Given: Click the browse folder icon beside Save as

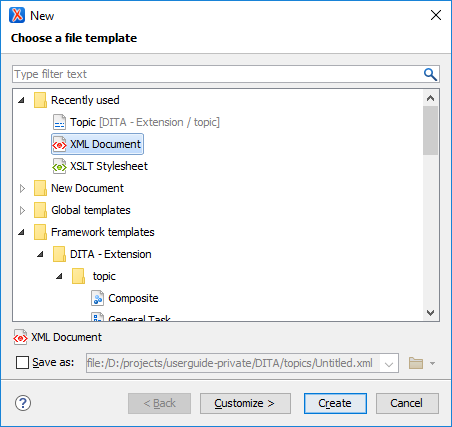Looking at the screenshot, I should tap(416, 363).
